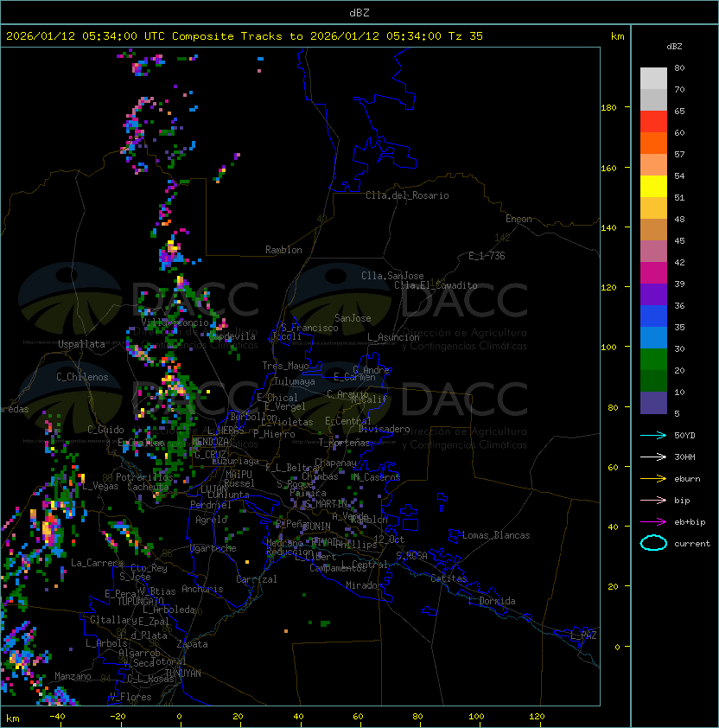Click the L_Asuncion label
Image resolution: width=719 pixels, height=728 pixels.
pyautogui.click(x=393, y=337)
